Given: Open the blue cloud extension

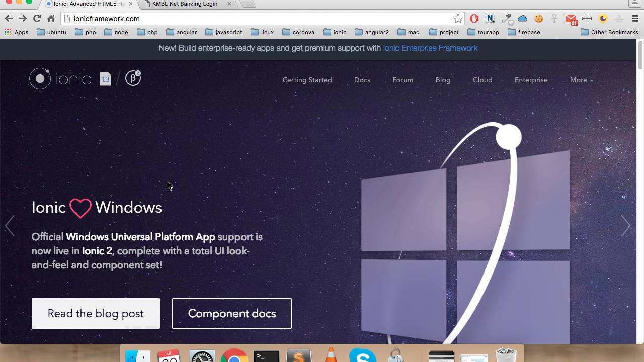Looking at the screenshot, I should tap(522, 19).
